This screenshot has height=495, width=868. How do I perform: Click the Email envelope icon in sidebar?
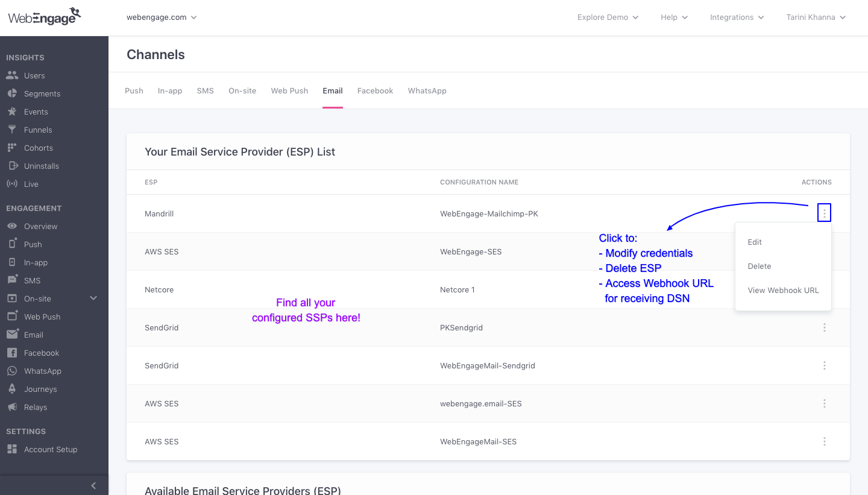[x=12, y=335]
